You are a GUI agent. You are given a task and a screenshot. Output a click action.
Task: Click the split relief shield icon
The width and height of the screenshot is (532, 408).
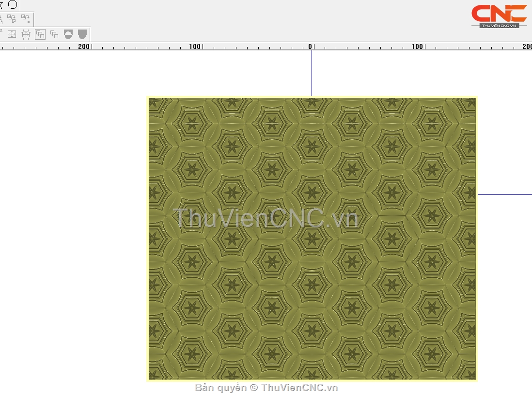[x=68, y=34]
